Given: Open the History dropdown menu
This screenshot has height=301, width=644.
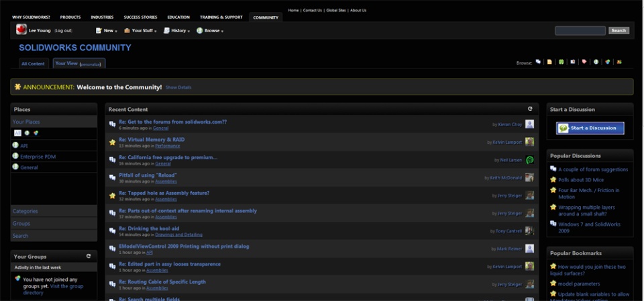Looking at the screenshot, I should pyautogui.click(x=176, y=31).
